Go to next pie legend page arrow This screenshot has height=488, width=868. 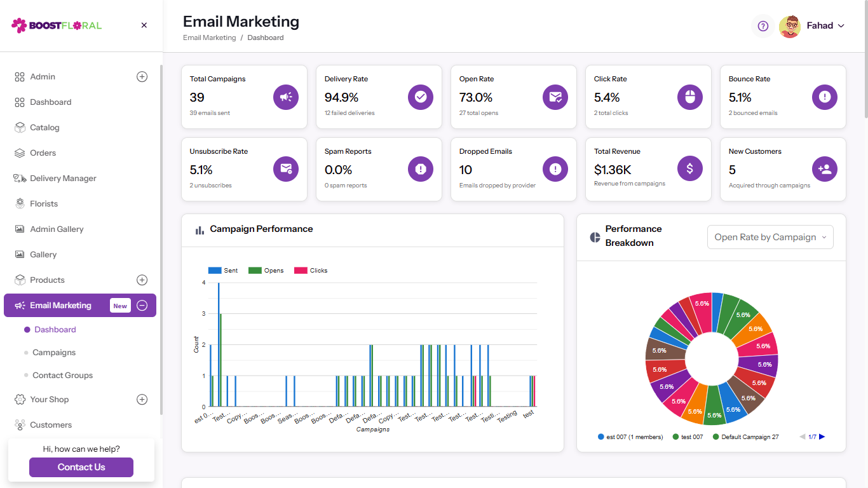(822, 437)
